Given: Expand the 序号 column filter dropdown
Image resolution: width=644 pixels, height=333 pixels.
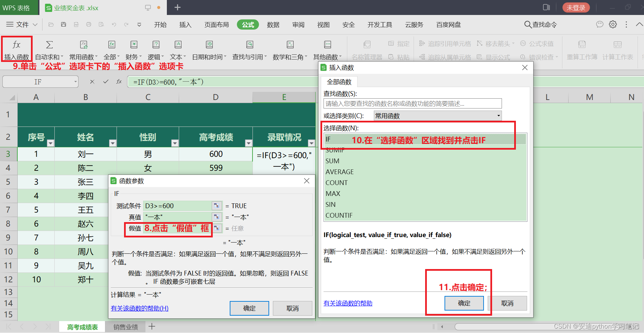Looking at the screenshot, I should click(51, 143).
